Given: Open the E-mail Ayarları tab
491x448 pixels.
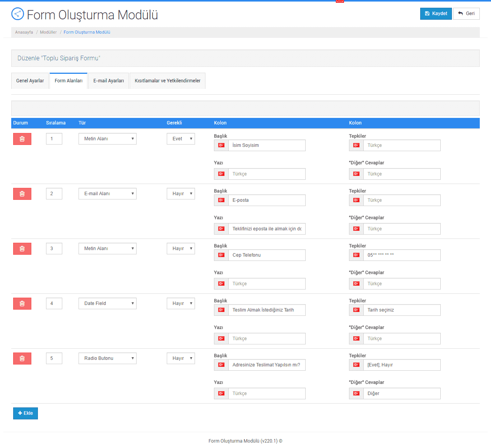Looking at the screenshot, I should coord(109,81).
